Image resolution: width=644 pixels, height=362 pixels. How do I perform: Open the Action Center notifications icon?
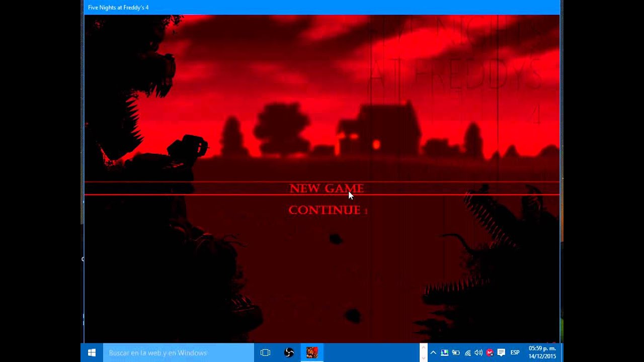pyautogui.click(x=501, y=353)
